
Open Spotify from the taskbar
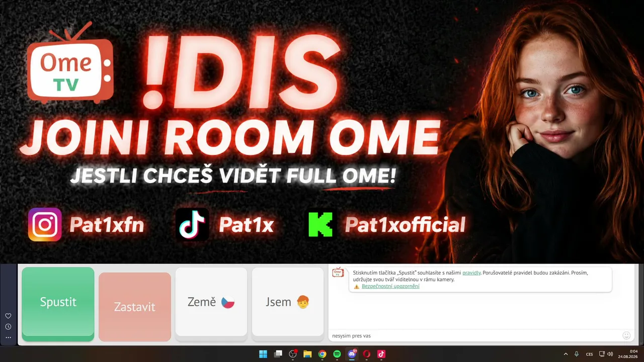tap(337, 354)
